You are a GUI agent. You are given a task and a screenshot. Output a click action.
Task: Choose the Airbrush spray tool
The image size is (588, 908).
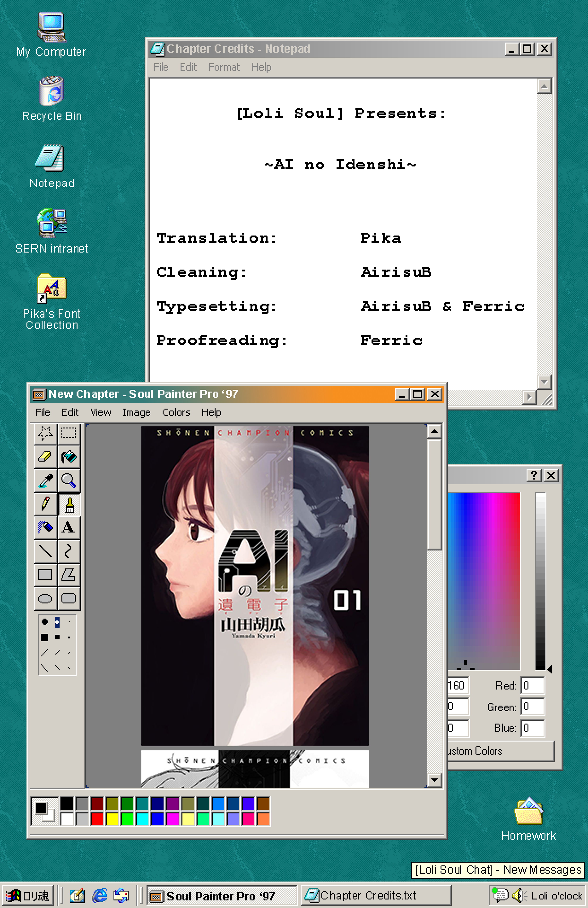(45, 528)
